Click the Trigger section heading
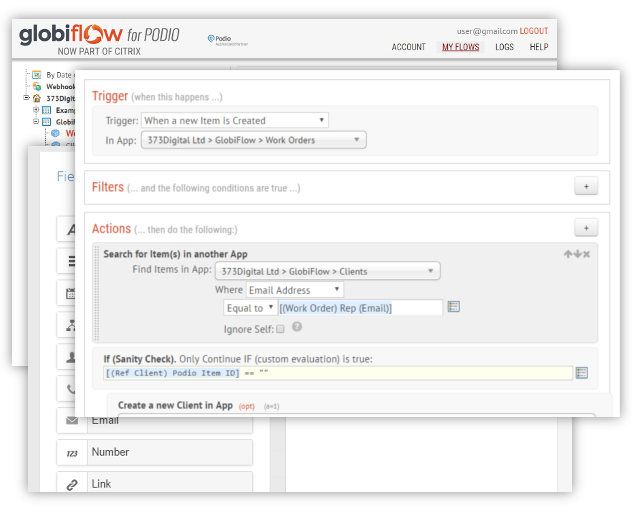 click(110, 96)
